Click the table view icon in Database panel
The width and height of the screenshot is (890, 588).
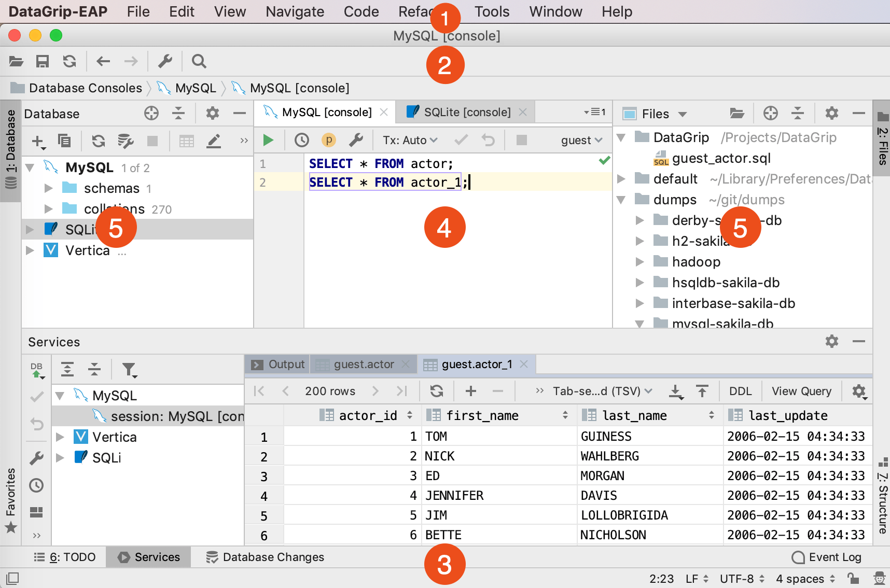pyautogui.click(x=187, y=141)
